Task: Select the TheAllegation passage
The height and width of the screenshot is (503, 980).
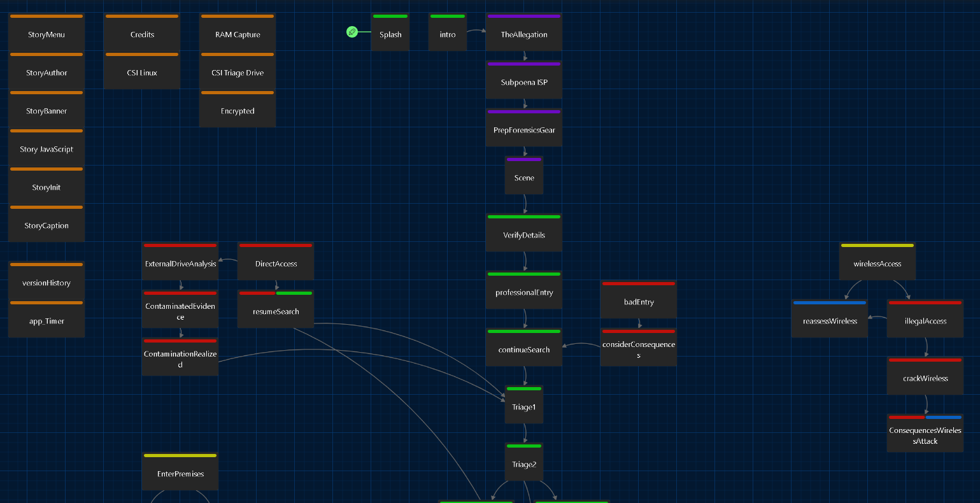Action: (x=524, y=32)
